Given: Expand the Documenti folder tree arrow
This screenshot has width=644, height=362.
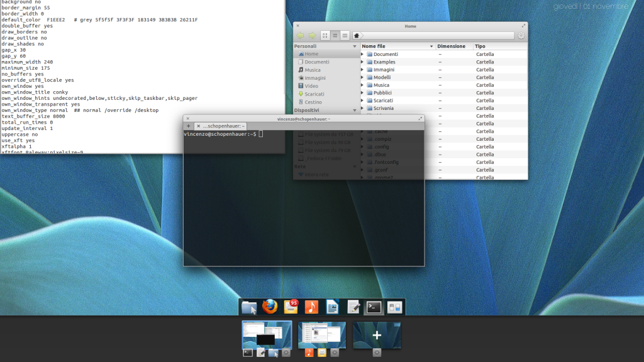Looking at the screenshot, I should pyautogui.click(x=362, y=55).
